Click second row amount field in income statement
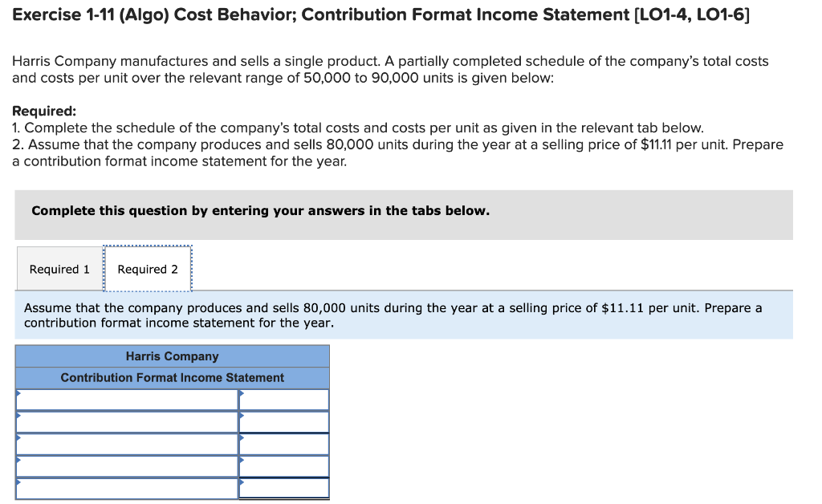 pos(284,422)
